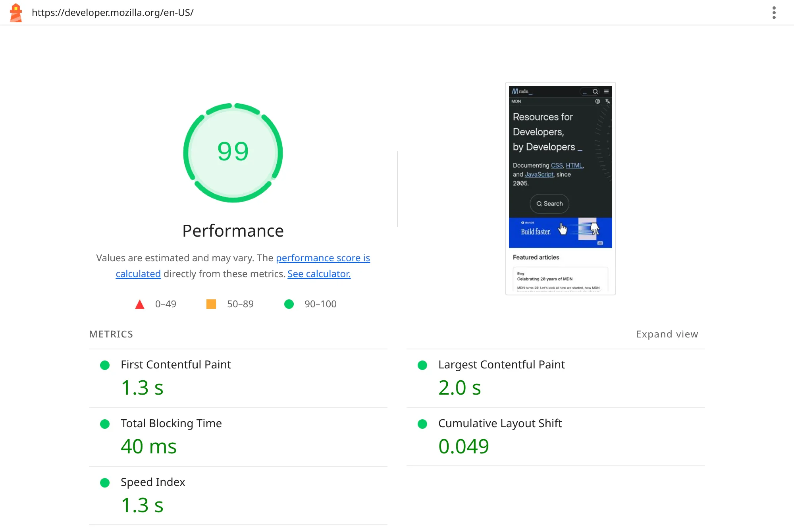Click the 90–100 legend range text
The width and height of the screenshot is (794, 532).
(320, 304)
